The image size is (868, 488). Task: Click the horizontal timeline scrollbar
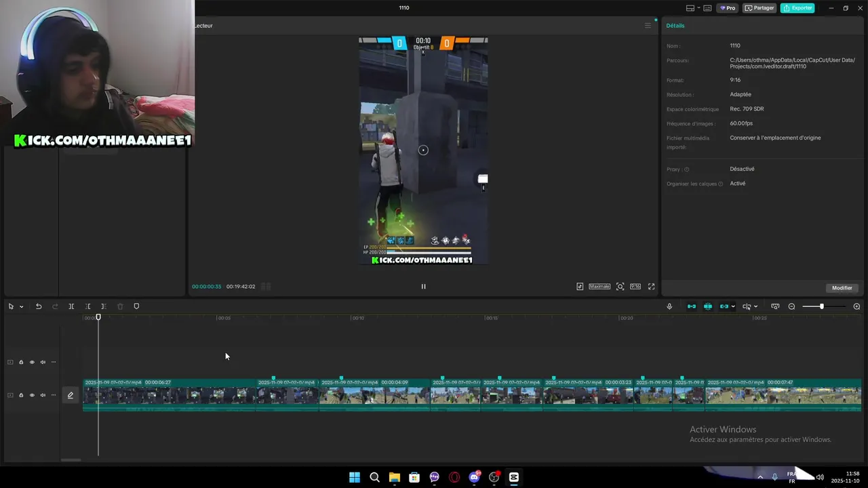click(x=71, y=460)
